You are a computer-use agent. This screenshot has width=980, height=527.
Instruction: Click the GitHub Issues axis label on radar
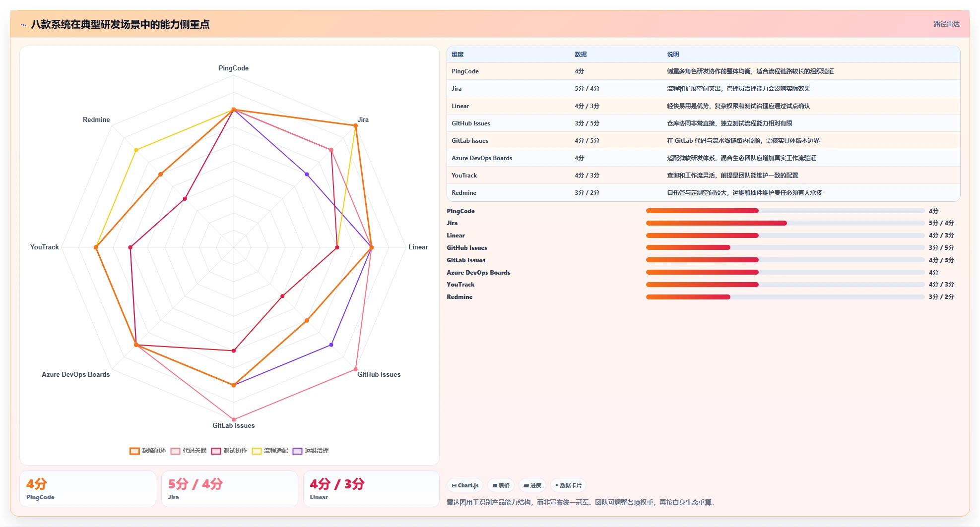click(379, 375)
